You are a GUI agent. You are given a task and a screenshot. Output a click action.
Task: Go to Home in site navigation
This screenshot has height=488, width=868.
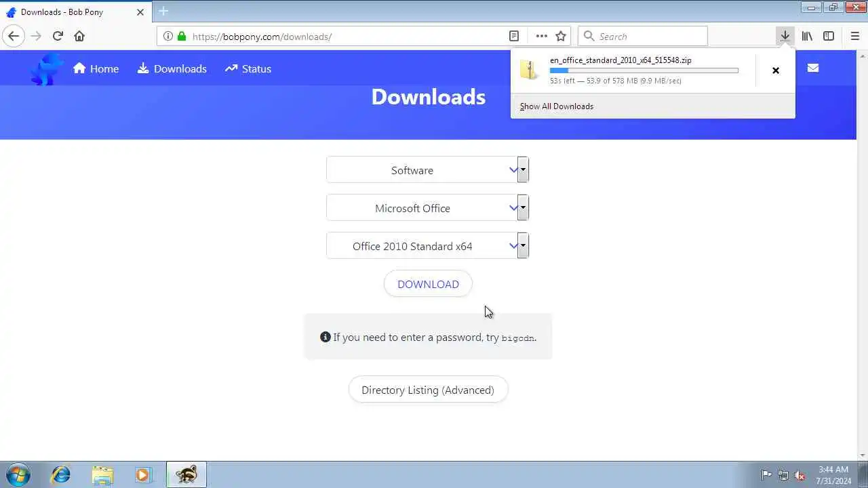click(x=96, y=68)
